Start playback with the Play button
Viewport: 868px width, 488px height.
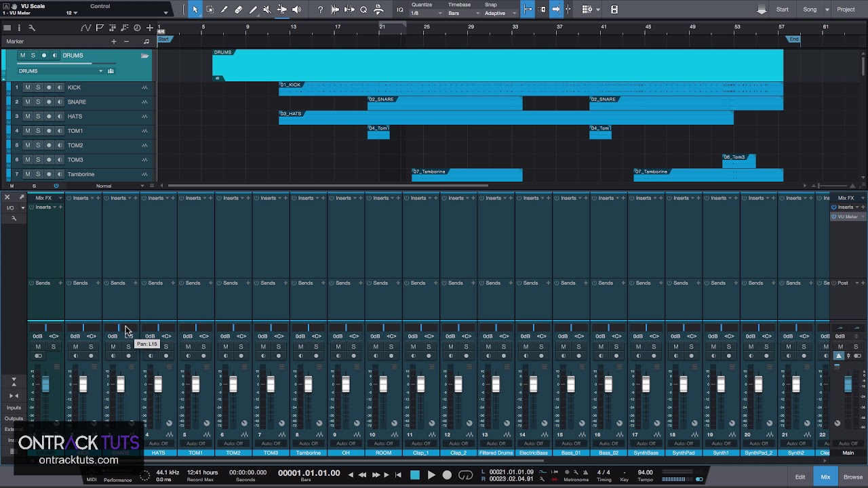(431, 475)
